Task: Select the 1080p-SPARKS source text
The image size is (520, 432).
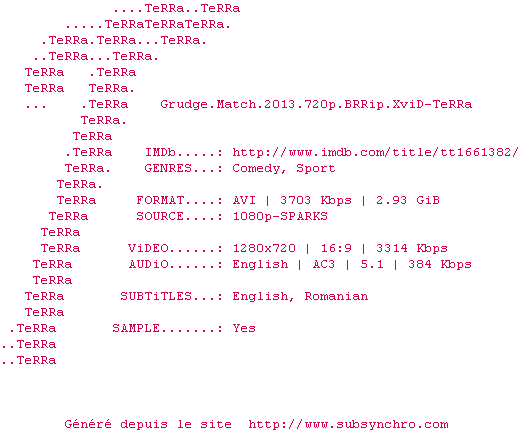Action: pyautogui.click(x=280, y=217)
